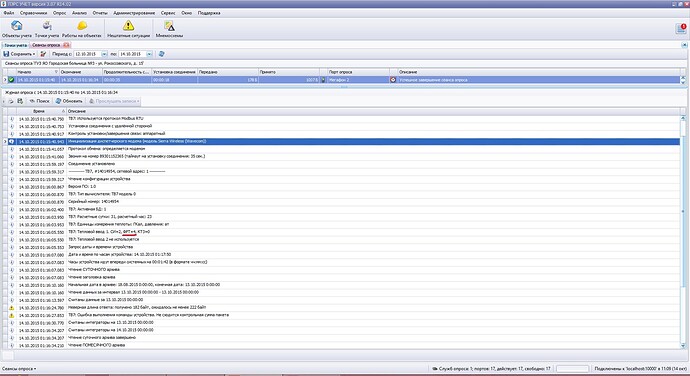Open the Анализ menu
Image resolution: width=690 pixels, height=376 pixels.
(x=80, y=13)
